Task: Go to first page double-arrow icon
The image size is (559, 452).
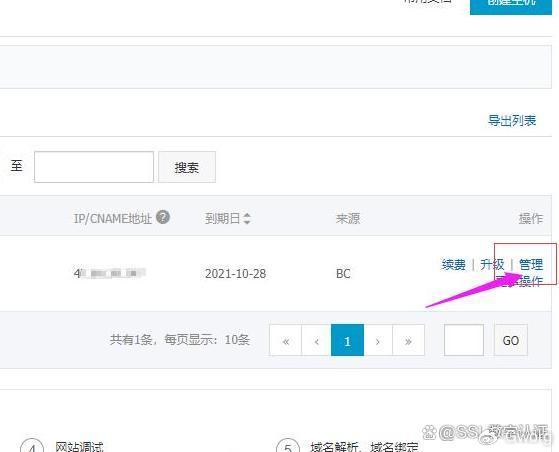Action: pos(286,340)
